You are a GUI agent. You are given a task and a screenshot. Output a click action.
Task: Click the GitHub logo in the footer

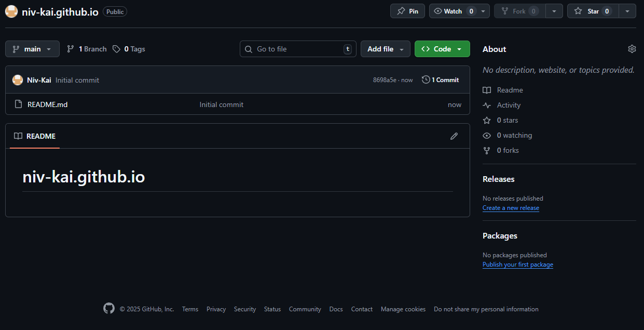(109, 309)
